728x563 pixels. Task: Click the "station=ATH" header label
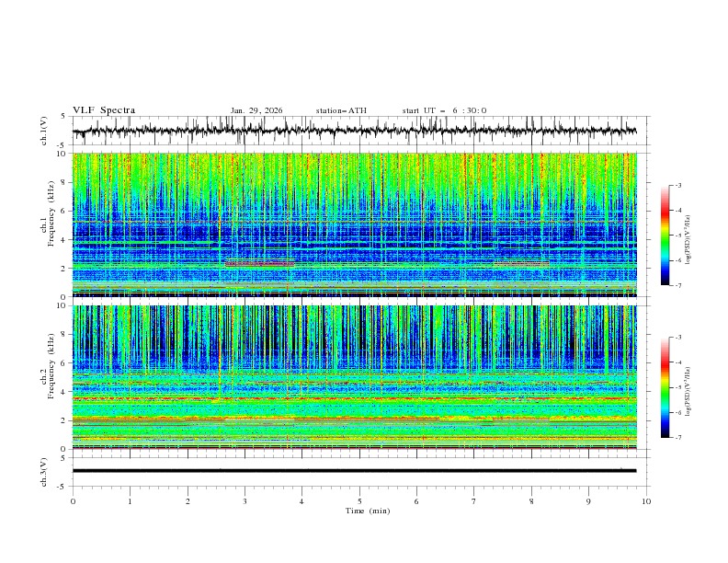click(x=341, y=110)
